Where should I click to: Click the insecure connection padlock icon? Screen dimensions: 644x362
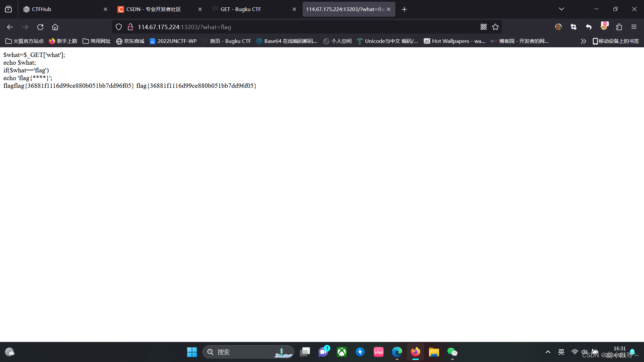tap(130, 27)
